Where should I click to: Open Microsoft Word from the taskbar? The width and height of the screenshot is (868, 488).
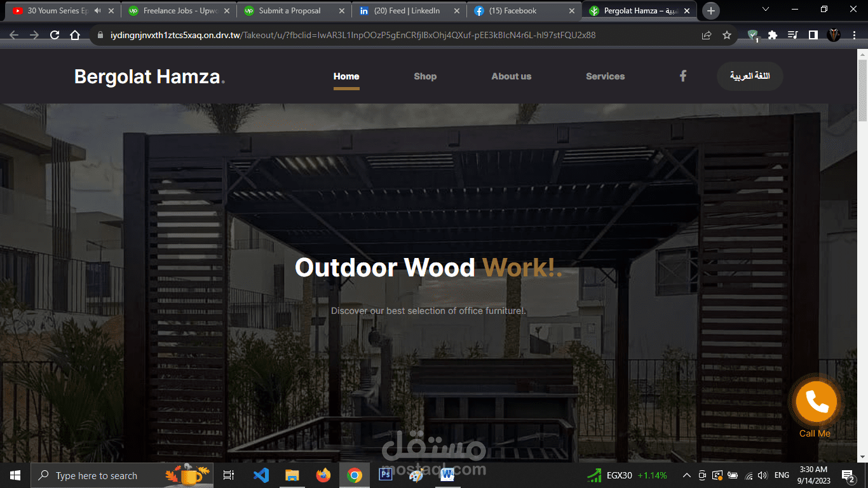(x=447, y=475)
